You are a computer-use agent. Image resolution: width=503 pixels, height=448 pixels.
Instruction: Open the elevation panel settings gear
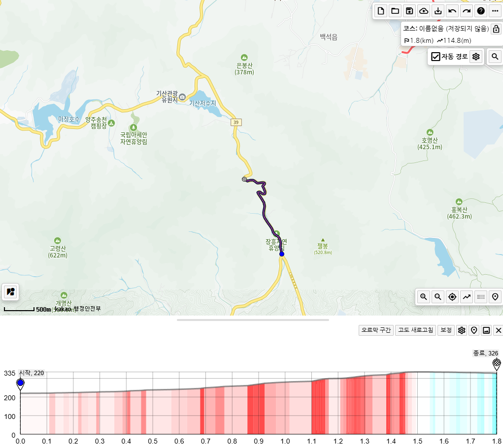(462, 330)
